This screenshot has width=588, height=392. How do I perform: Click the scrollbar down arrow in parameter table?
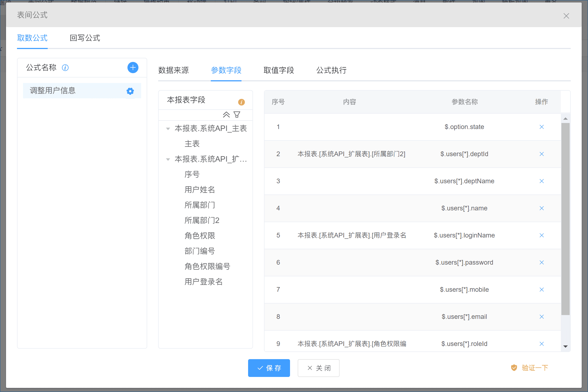point(565,347)
